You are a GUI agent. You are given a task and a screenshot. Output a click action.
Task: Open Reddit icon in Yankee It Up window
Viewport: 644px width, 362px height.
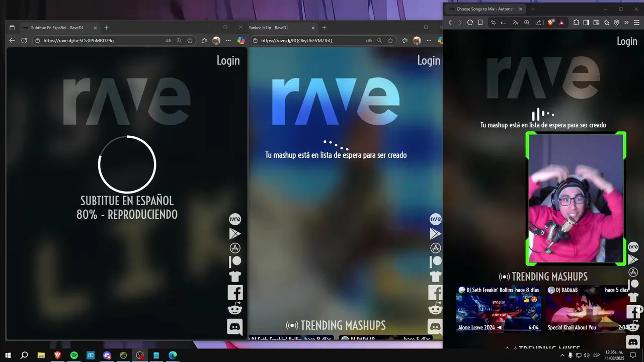click(436, 309)
